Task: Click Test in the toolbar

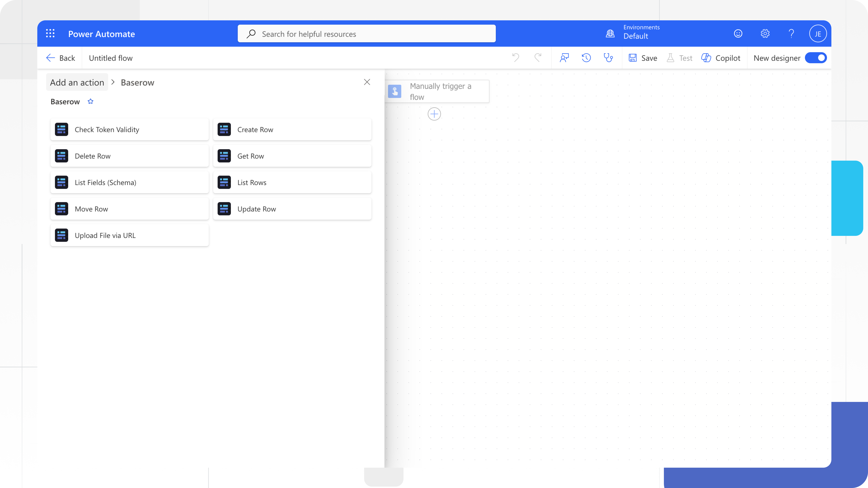Action: coord(679,58)
